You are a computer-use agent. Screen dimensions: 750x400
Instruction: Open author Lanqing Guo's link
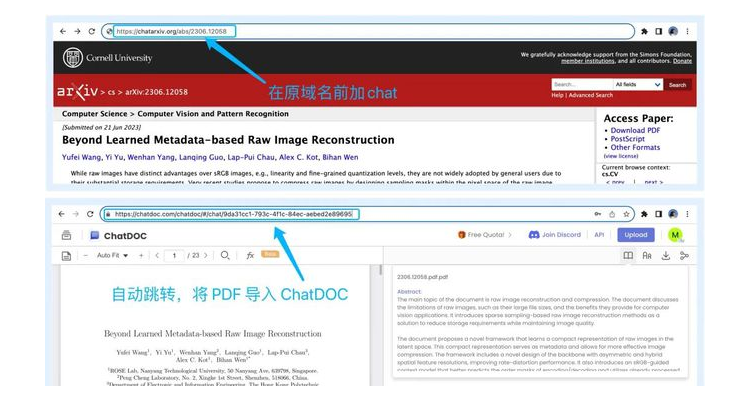[x=201, y=157]
